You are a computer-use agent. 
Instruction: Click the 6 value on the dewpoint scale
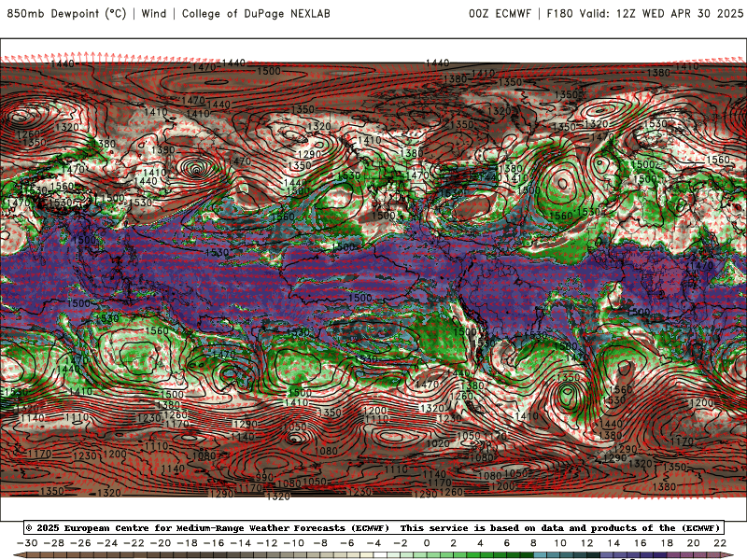coord(507,543)
